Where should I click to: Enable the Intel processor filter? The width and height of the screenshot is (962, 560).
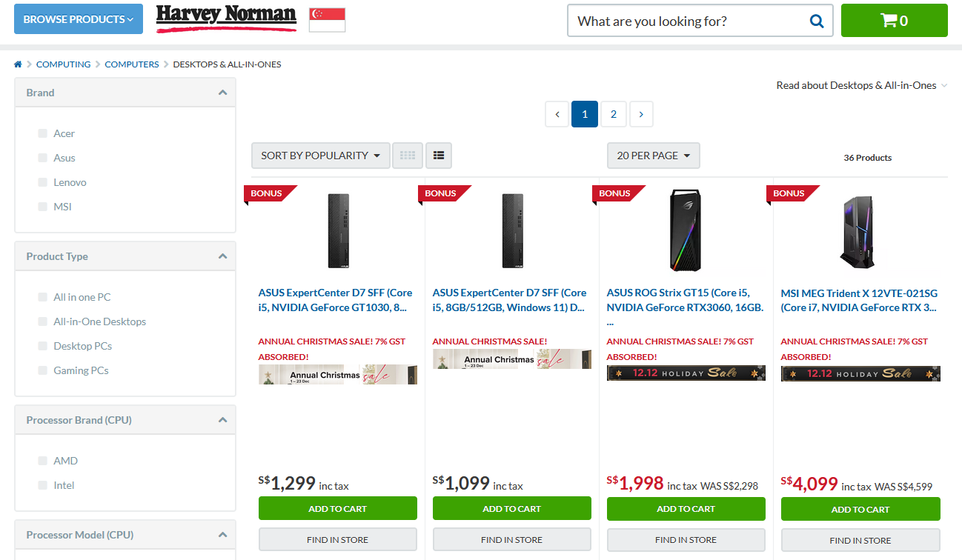[x=43, y=485]
